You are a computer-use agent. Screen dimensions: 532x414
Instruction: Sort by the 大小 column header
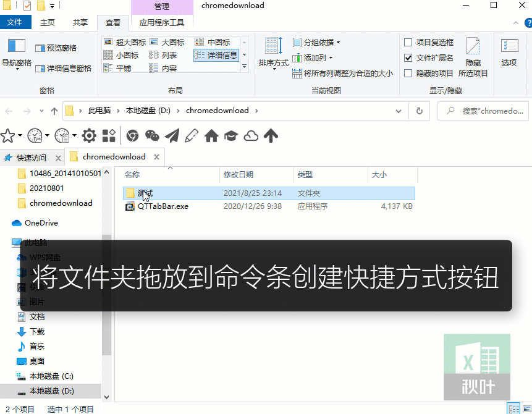tap(392, 175)
